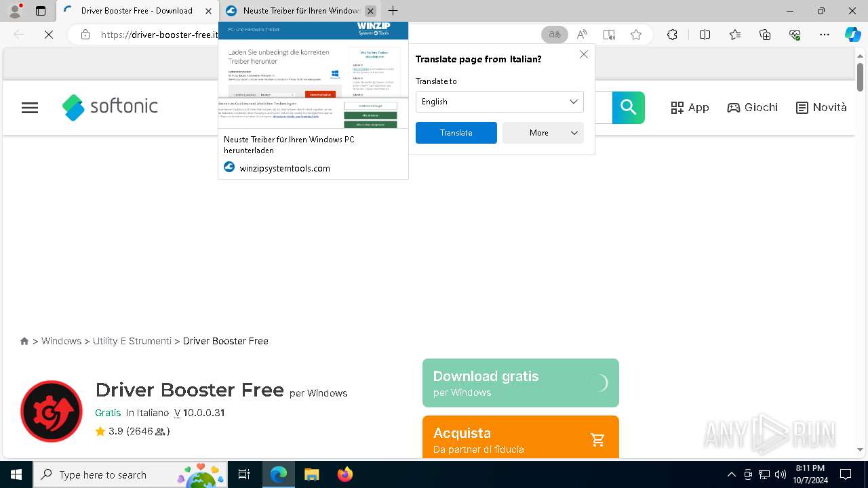Open Favorites list icon
This screenshot has width=868, height=488.
[735, 35]
